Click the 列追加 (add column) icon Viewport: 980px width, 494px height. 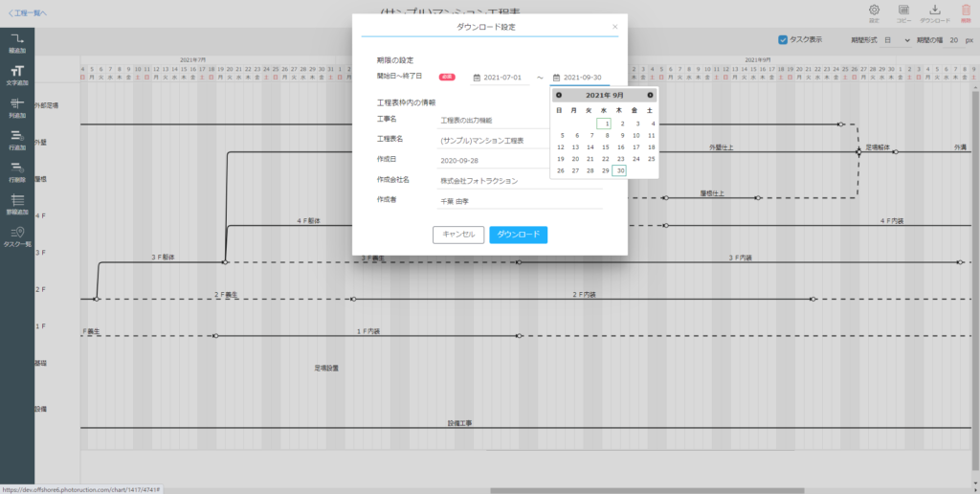pos(17,107)
